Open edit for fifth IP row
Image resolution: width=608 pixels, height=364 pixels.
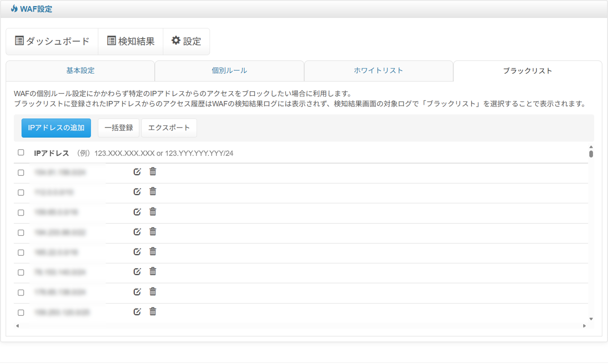137,252
